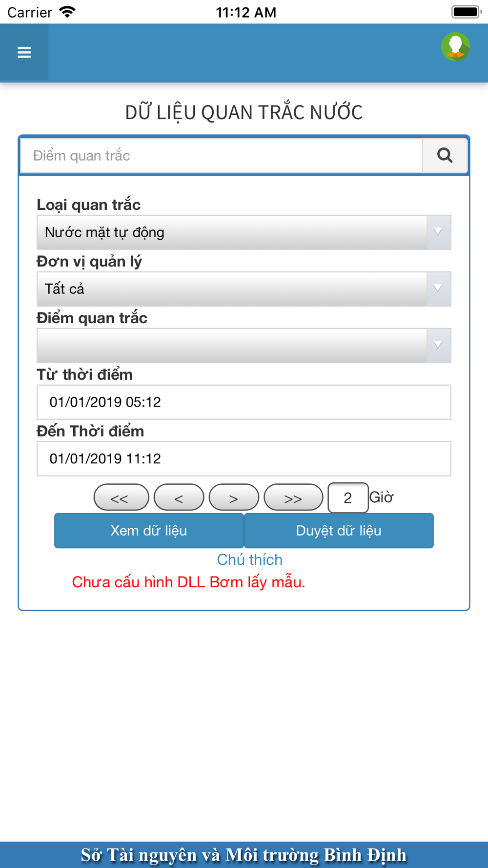This screenshot has width=488, height=868.
Task: Step back with the < button
Action: click(x=179, y=497)
